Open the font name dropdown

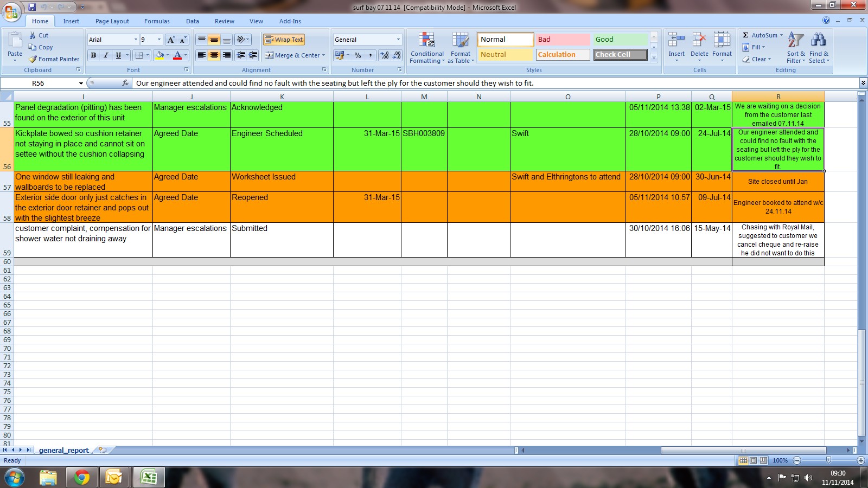tap(136, 40)
